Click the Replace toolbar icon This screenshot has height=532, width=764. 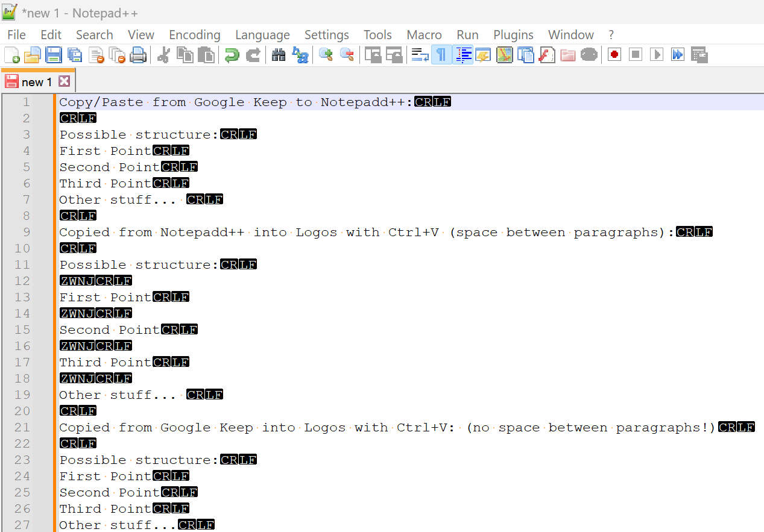coord(300,55)
